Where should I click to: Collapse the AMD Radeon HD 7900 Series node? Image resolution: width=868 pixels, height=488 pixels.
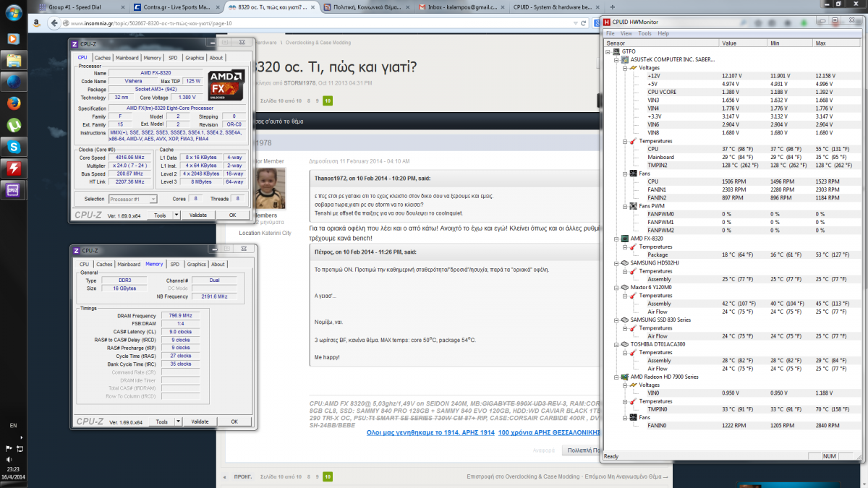pyautogui.click(x=616, y=377)
